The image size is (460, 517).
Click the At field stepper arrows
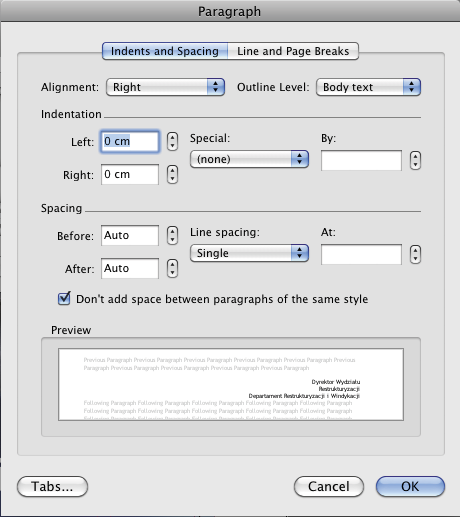pyautogui.click(x=415, y=254)
